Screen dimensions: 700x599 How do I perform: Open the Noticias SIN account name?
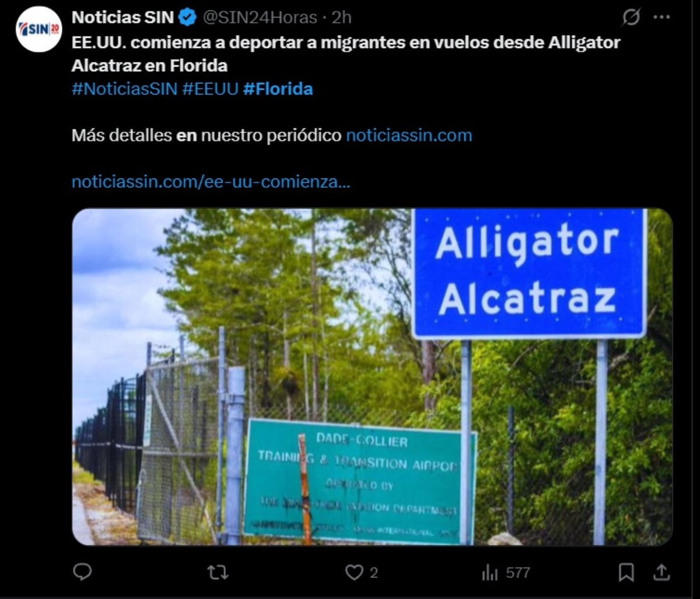point(123,17)
